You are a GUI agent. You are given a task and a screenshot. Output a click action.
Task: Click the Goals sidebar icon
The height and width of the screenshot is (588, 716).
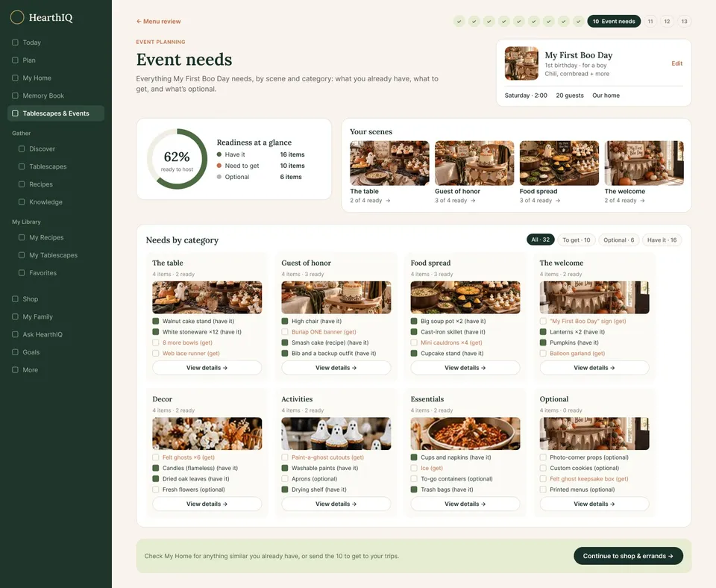point(15,352)
